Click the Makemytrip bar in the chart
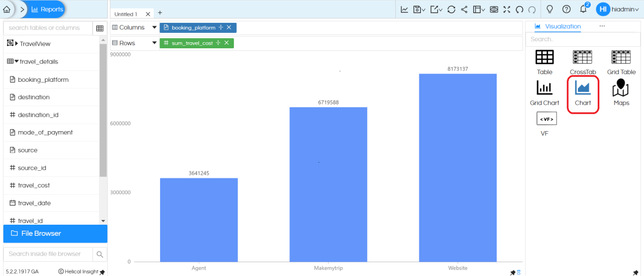Image resolution: width=644 pixels, height=276 pixels. coord(328,185)
